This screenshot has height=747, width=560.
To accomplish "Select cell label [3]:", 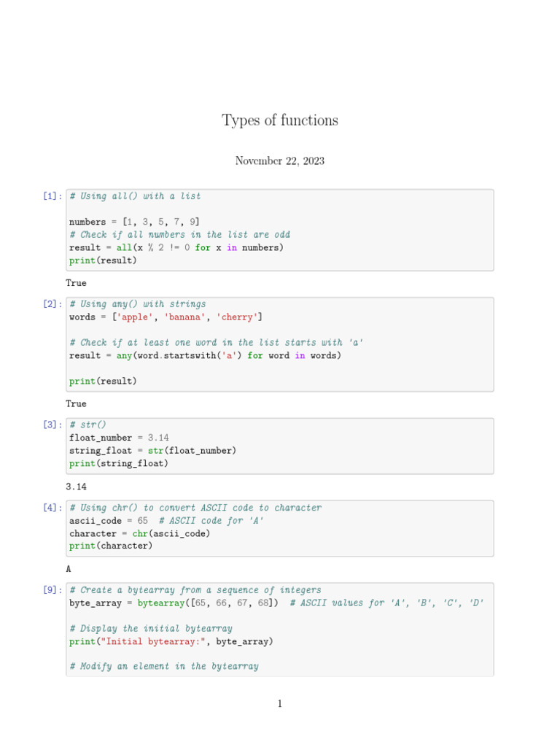I will [52, 425].
